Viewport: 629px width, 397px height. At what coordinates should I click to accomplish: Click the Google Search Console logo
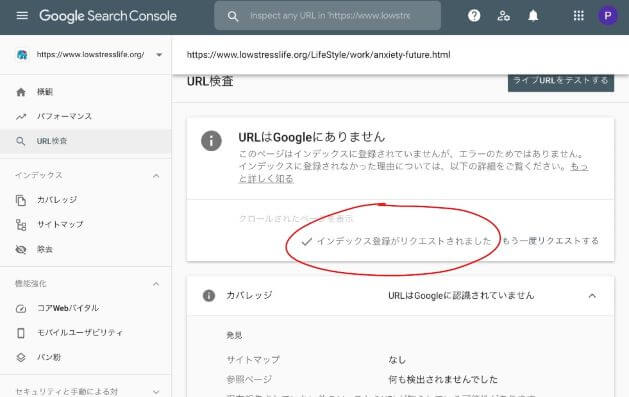pos(108,16)
